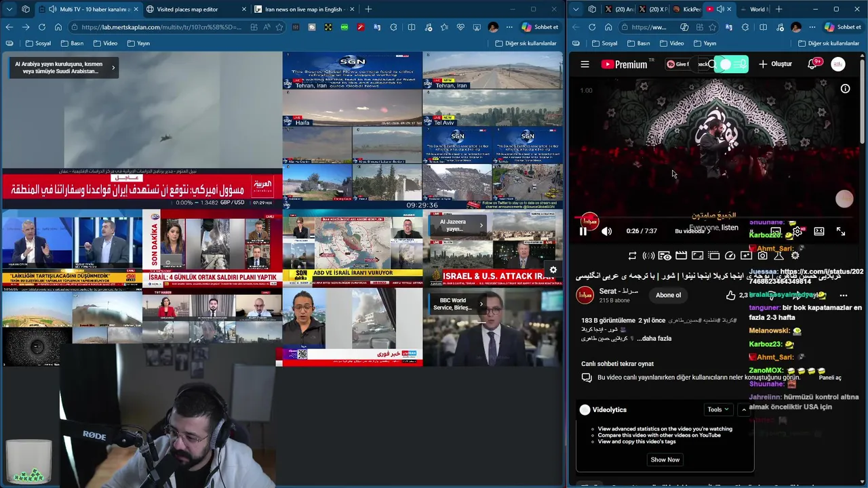Viewport: 868px width, 488px height.
Task: Open YouTube player settings gear
Action: [x=797, y=231]
